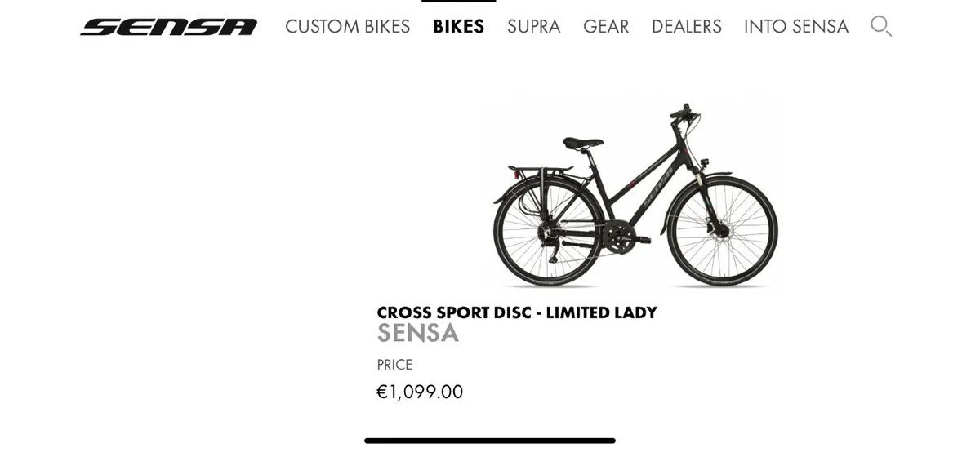The height and width of the screenshot is (452, 980).
Task: Open the Gear menu item
Action: point(606,27)
